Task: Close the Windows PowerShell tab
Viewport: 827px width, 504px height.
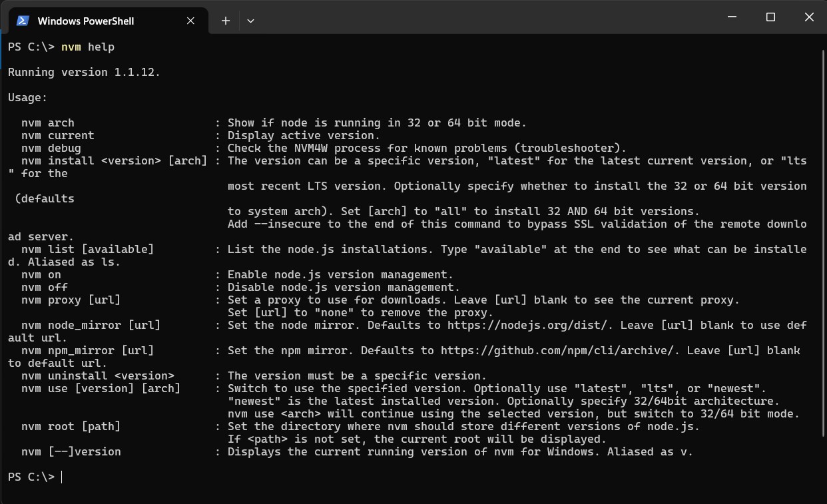Action: click(x=190, y=21)
